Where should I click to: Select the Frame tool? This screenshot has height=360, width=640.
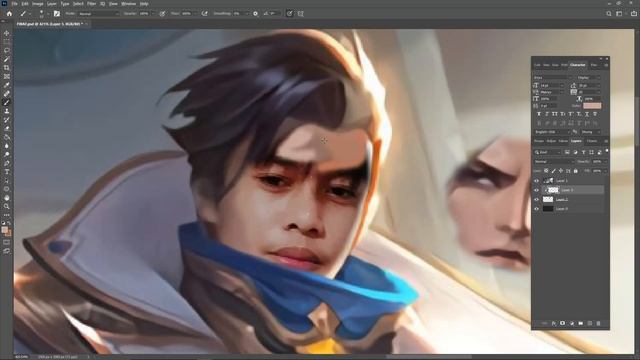click(7, 76)
